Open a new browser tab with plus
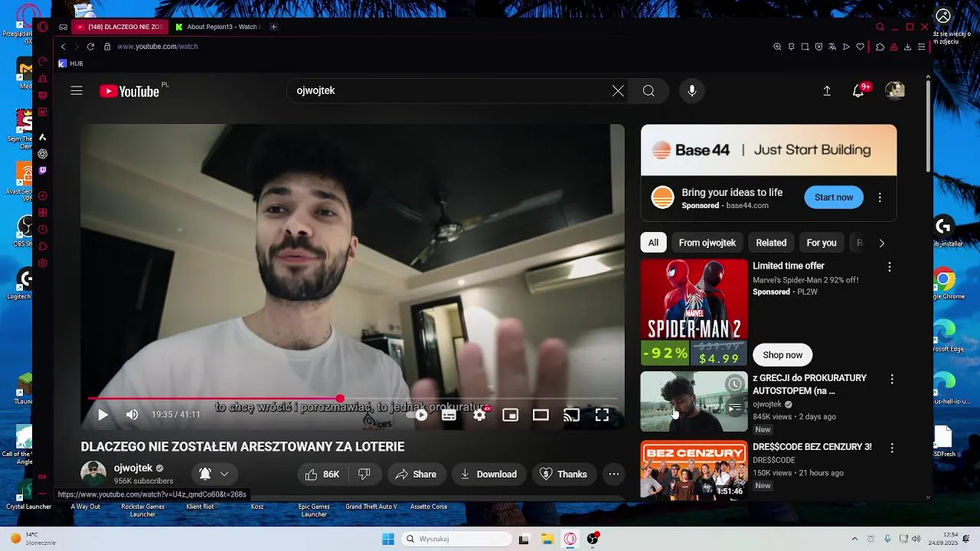 pyautogui.click(x=273, y=27)
